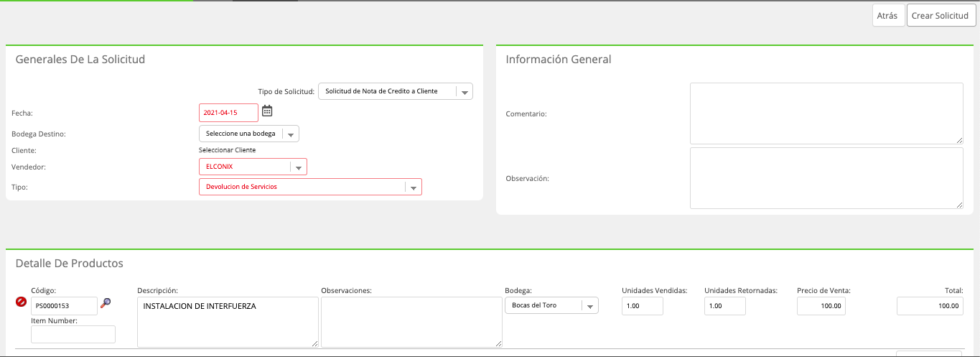
Task: Open Vendedor ELCONIX dropdown
Action: [x=253, y=167]
